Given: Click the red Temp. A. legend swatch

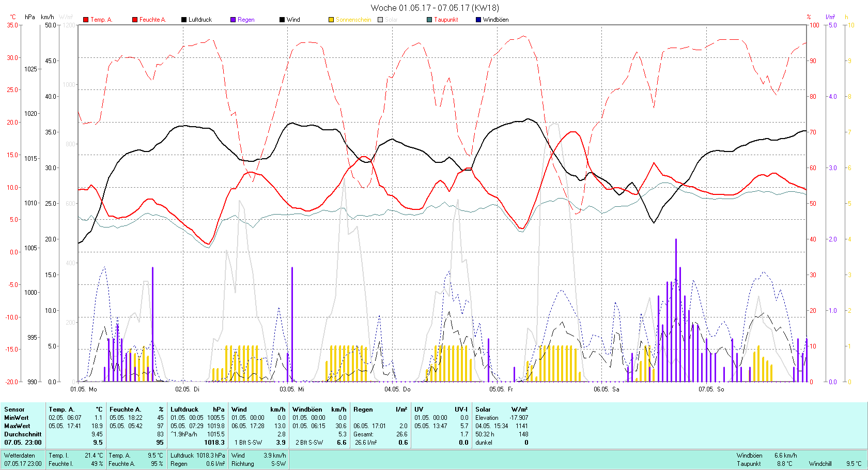Looking at the screenshot, I should pyautogui.click(x=86, y=20).
